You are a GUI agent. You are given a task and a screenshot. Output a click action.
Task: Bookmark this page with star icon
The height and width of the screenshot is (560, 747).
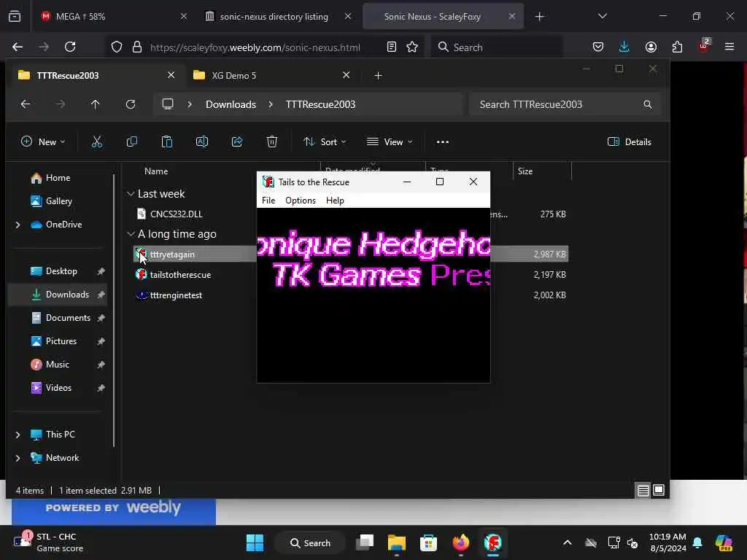pos(412,47)
